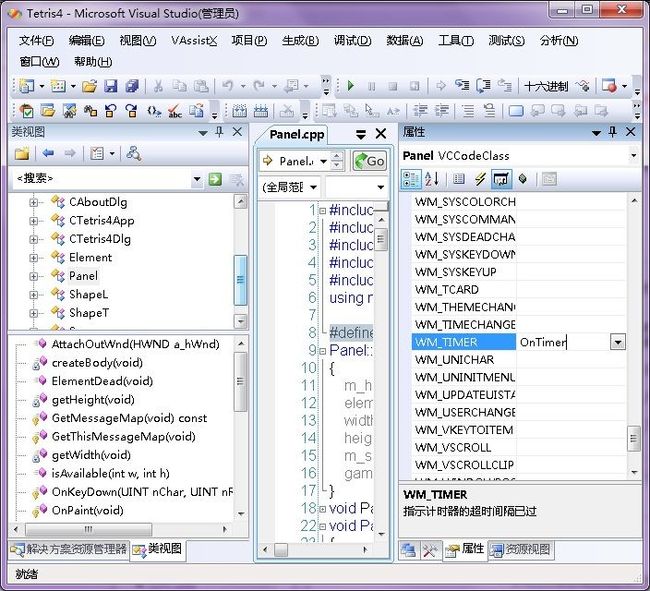Expand the CAboutDlg class node
Image resolution: width=650 pixels, height=591 pixels.
click(x=33, y=202)
